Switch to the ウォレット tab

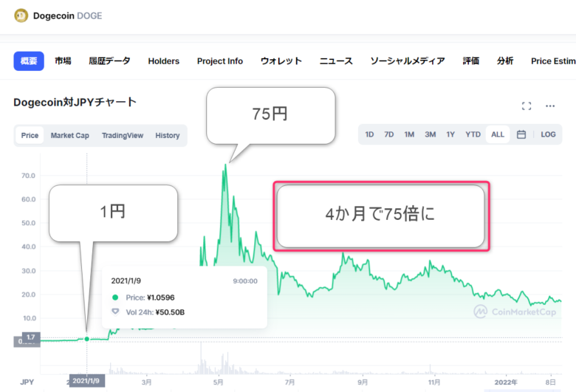281,61
